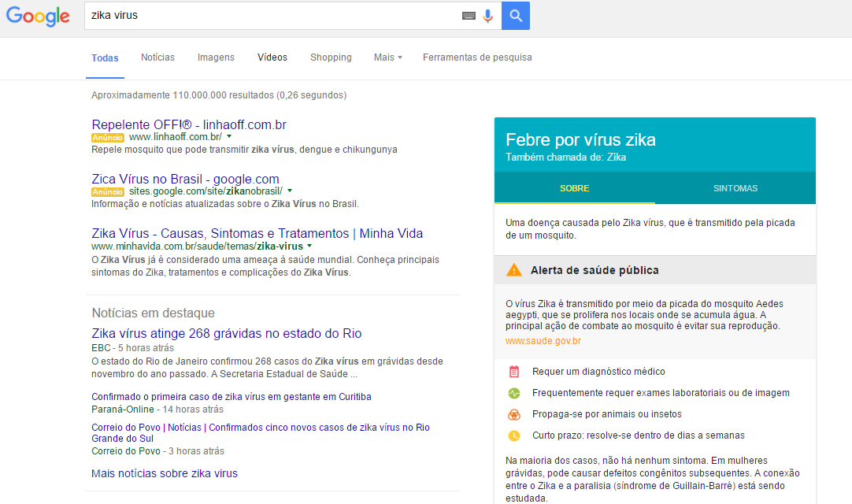The width and height of the screenshot is (852, 504).
Task: Open Ferramentas de pesquisa
Action: (x=477, y=57)
